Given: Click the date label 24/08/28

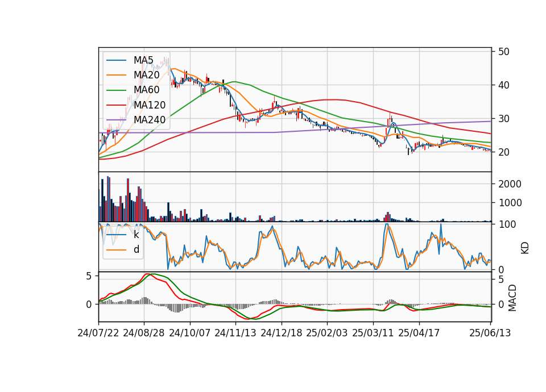Looking at the screenshot, I should (x=144, y=333).
